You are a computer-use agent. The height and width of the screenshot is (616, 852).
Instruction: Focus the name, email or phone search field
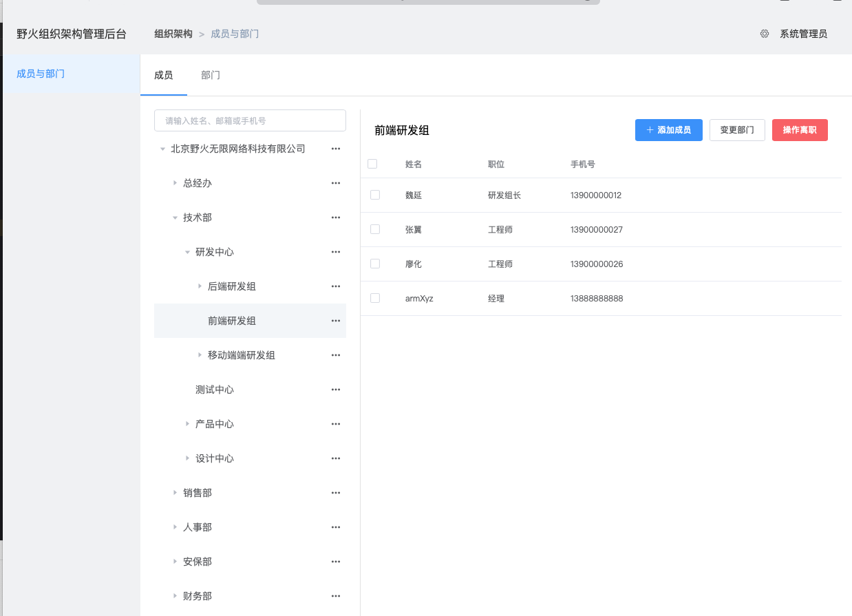[250, 120]
